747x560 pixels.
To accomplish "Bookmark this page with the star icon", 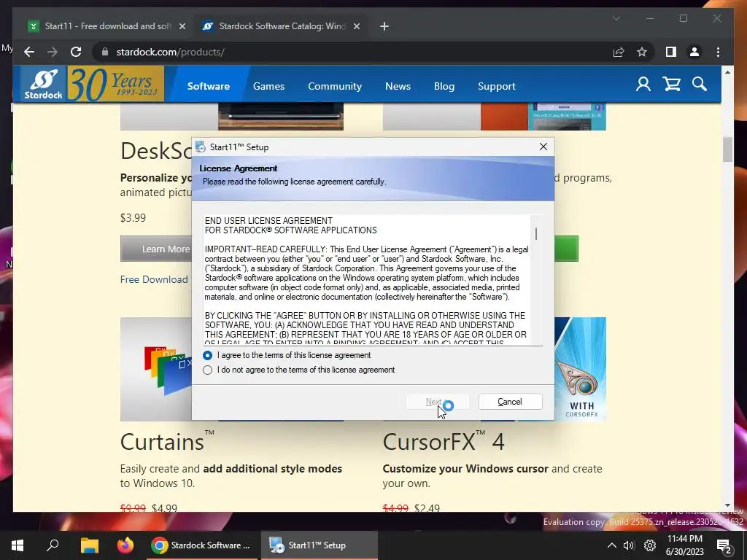I will point(642,52).
